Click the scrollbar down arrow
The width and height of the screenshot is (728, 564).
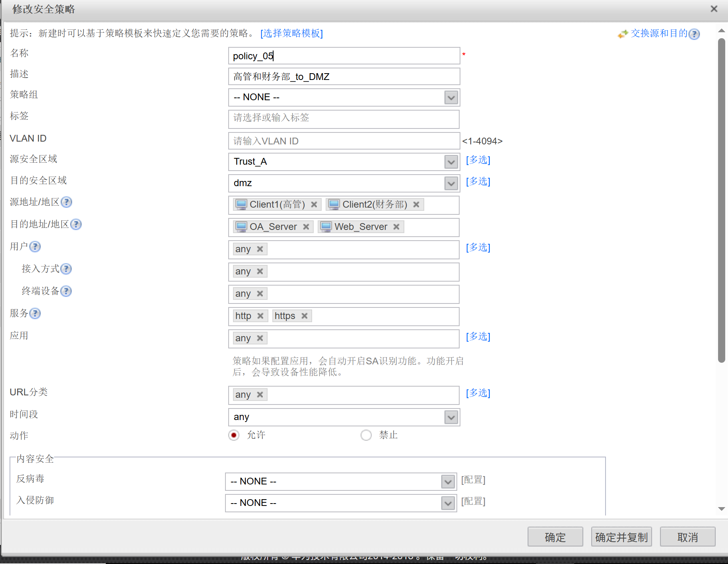pos(722,509)
